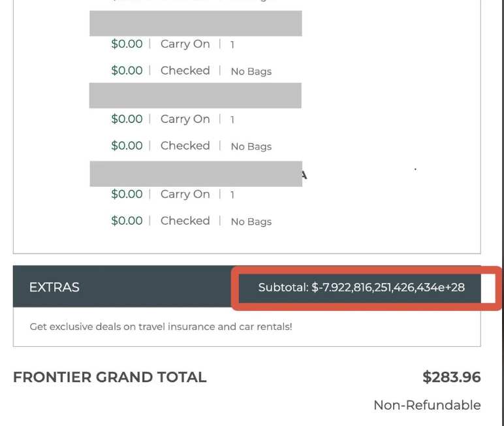The height and width of the screenshot is (426, 504).
Task: Select the bottom gray redacted passenger bar
Action: 195,174
